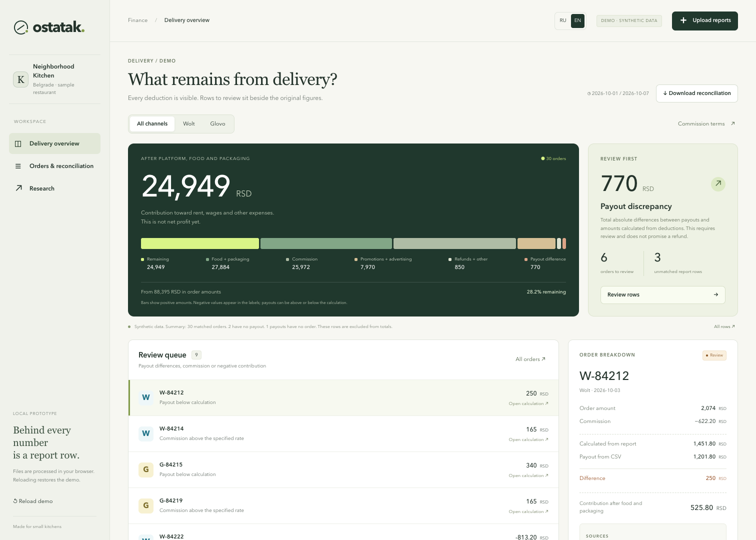Click the Review queue count badge 9

196,355
